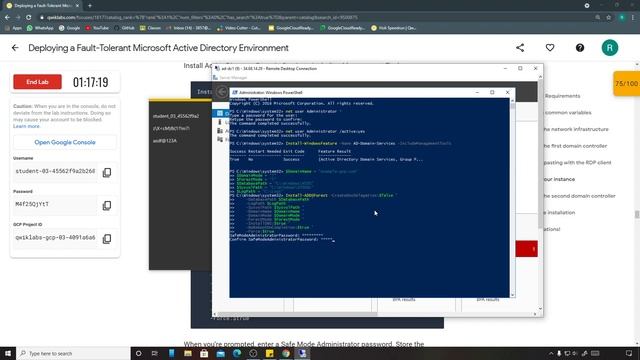Bookmark the page with the star icon

pos(609,18)
